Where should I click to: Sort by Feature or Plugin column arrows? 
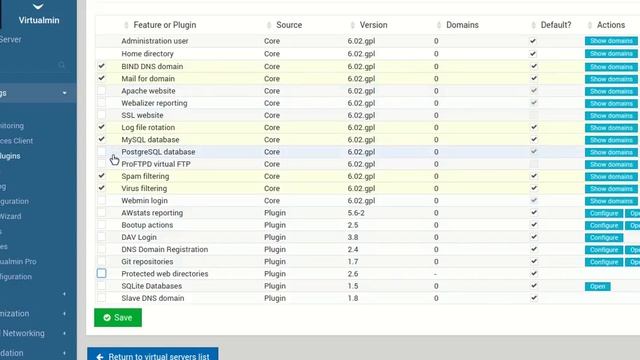[x=126, y=25]
